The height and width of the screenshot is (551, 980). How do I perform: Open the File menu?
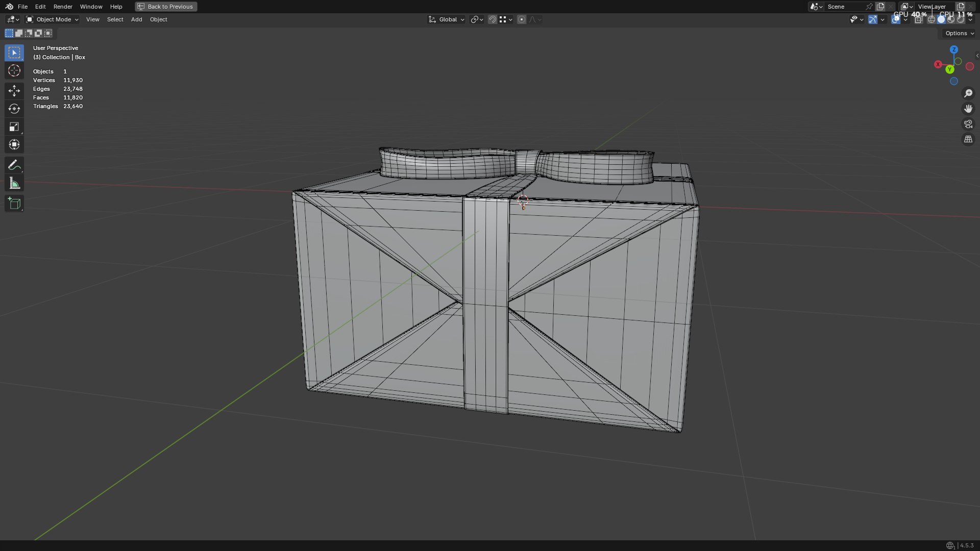pos(22,7)
